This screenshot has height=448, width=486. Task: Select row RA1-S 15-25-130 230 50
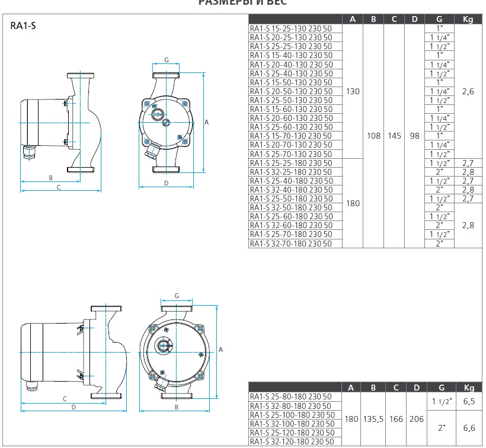tap(295, 28)
